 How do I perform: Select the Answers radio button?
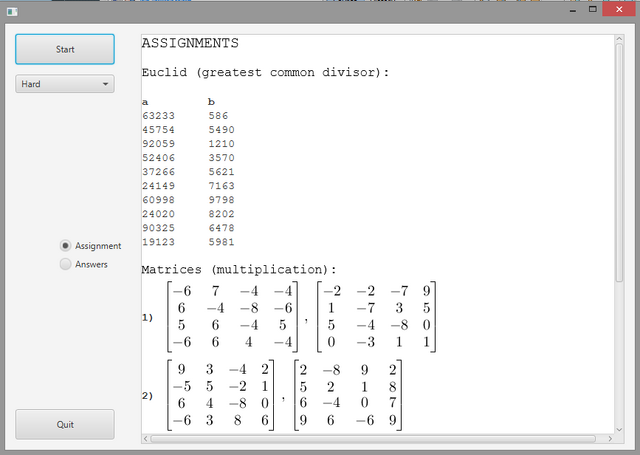(65, 264)
